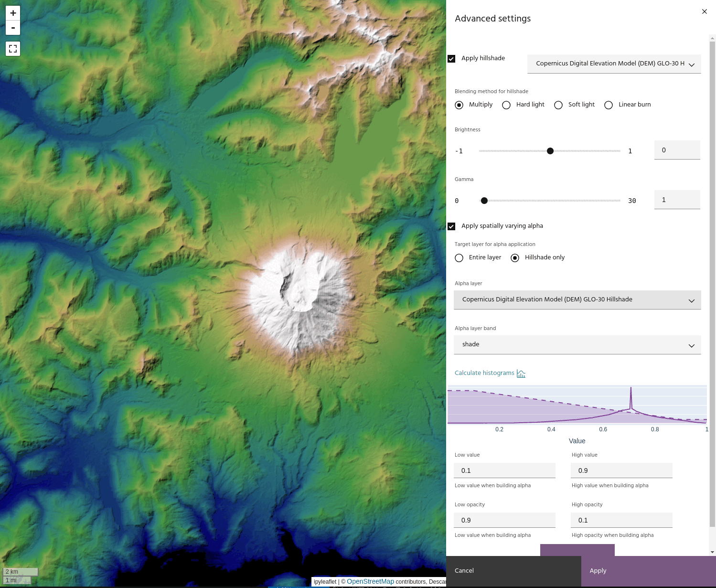Viewport: 716px width, 588px height.
Task: Zoom out of the map
Action: [13, 28]
